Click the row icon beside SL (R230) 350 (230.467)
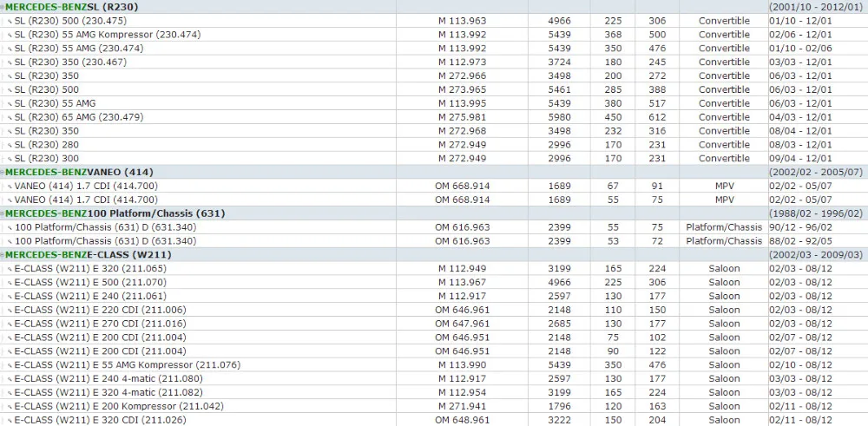Screen dimensions: 868x426 (10, 62)
